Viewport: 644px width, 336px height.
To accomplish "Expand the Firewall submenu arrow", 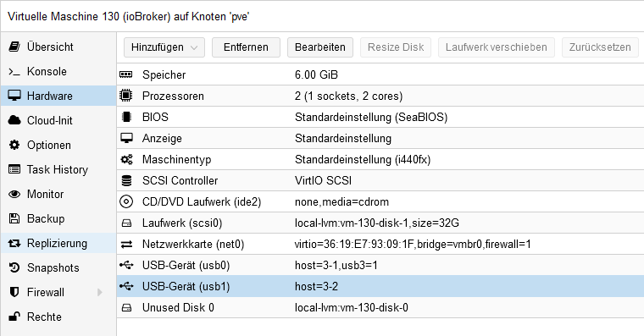I will pos(99,292).
